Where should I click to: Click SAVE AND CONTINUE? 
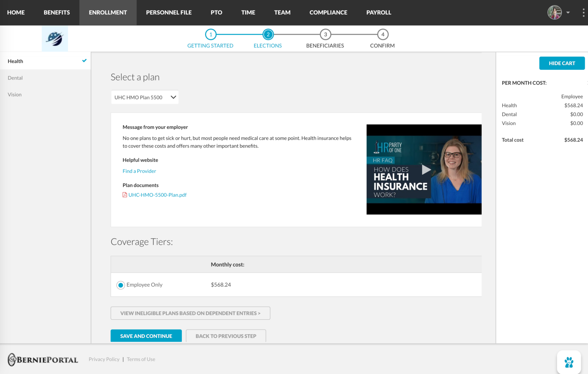146,336
